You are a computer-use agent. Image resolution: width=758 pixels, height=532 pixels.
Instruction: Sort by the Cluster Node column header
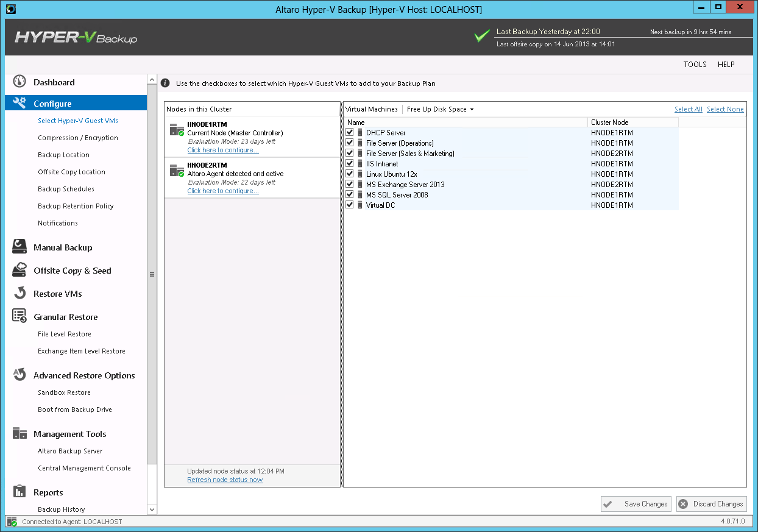coord(633,122)
